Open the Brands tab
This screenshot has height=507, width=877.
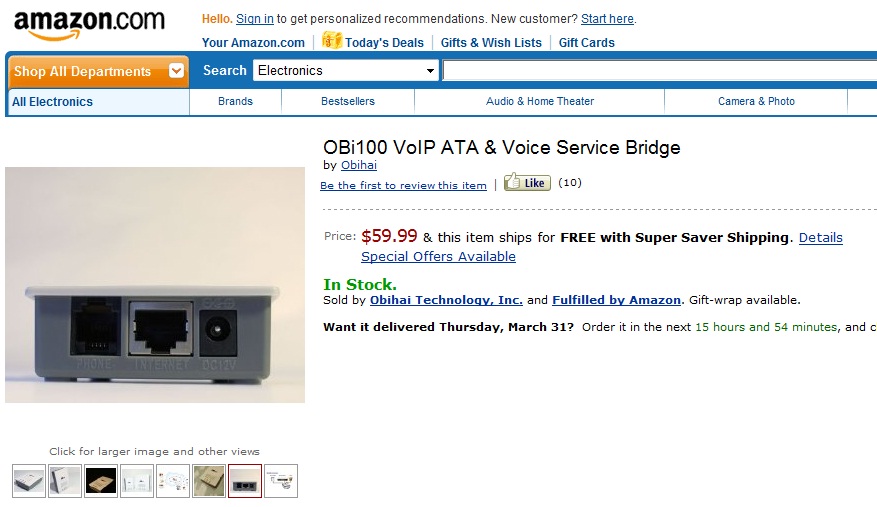tap(235, 101)
